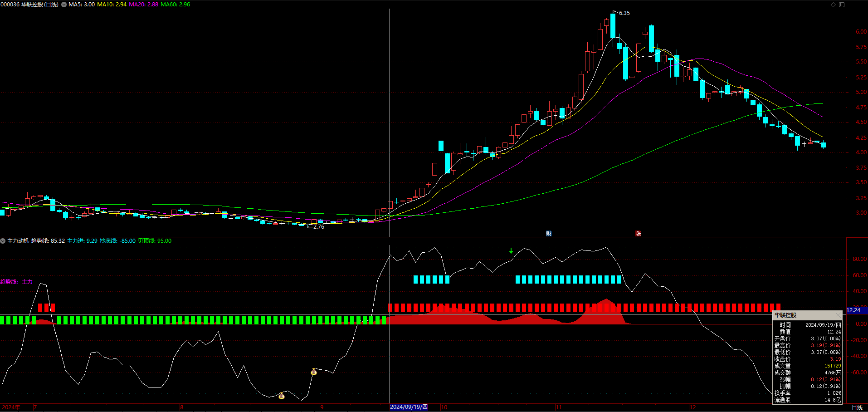
Task: Click the 开盘价 3.07(0.00%) row
Action: pos(807,338)
